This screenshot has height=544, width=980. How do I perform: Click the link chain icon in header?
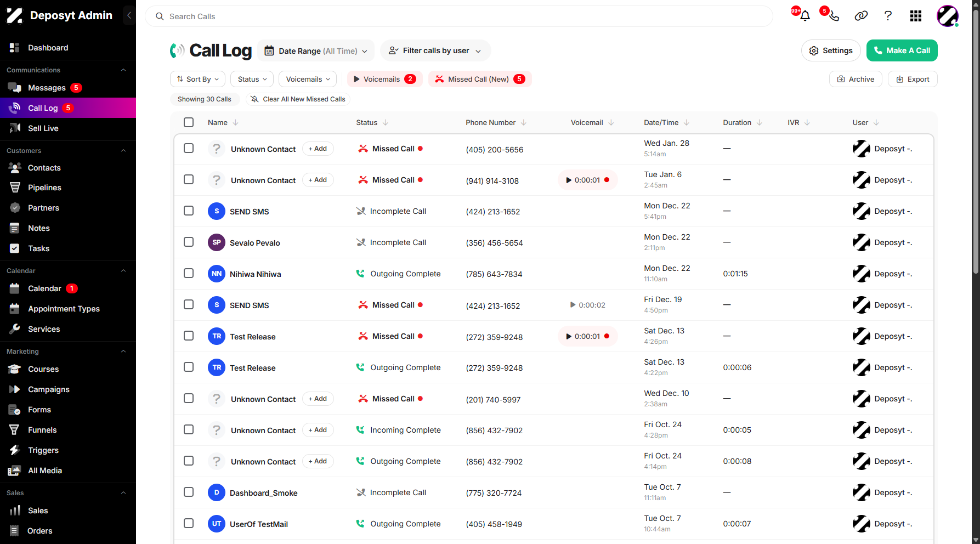861,16
